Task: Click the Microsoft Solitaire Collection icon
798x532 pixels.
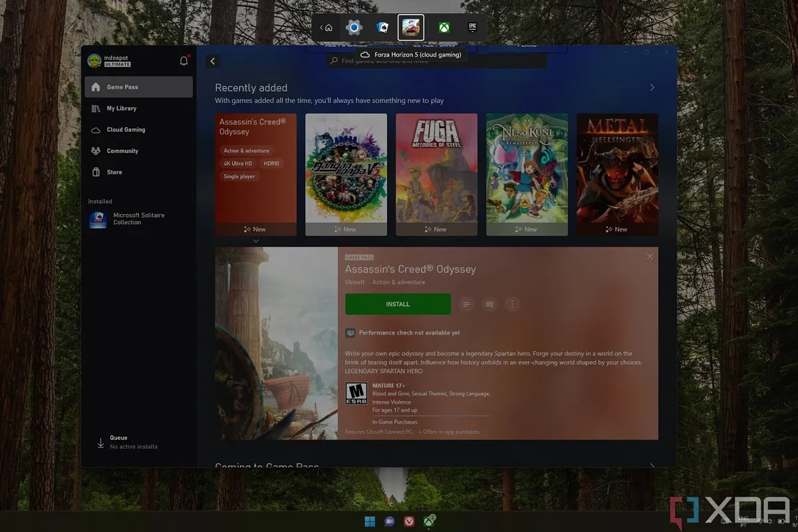Action: (x=98, y=219)
